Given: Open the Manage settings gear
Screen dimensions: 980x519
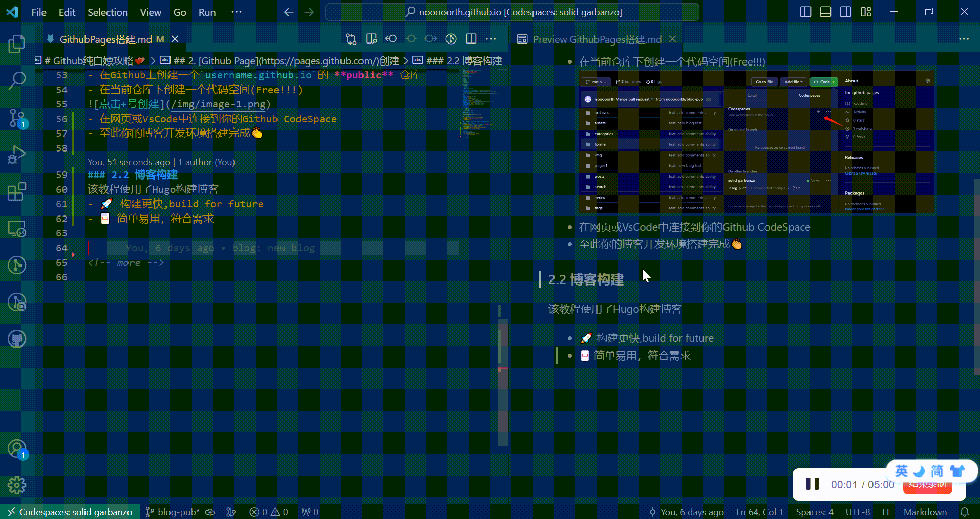Looking at the screenshot, I should (17, 485).
